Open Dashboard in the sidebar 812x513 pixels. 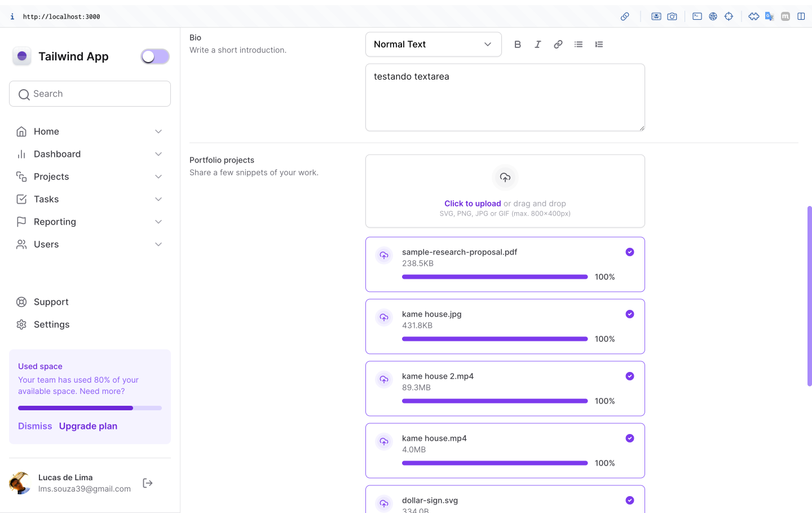point(57,154)
